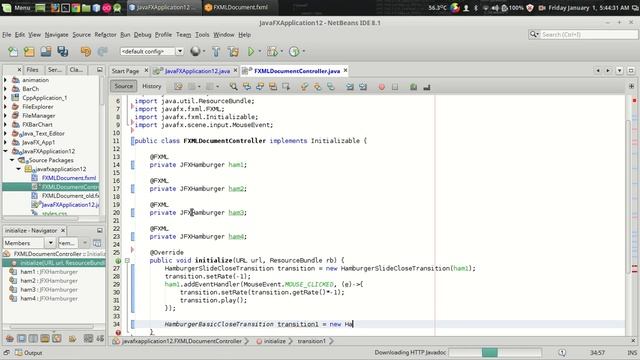Click the Downloading HTTP Javadoc progress bar
This screenshot has width=640, height=360.
(495, 353)
